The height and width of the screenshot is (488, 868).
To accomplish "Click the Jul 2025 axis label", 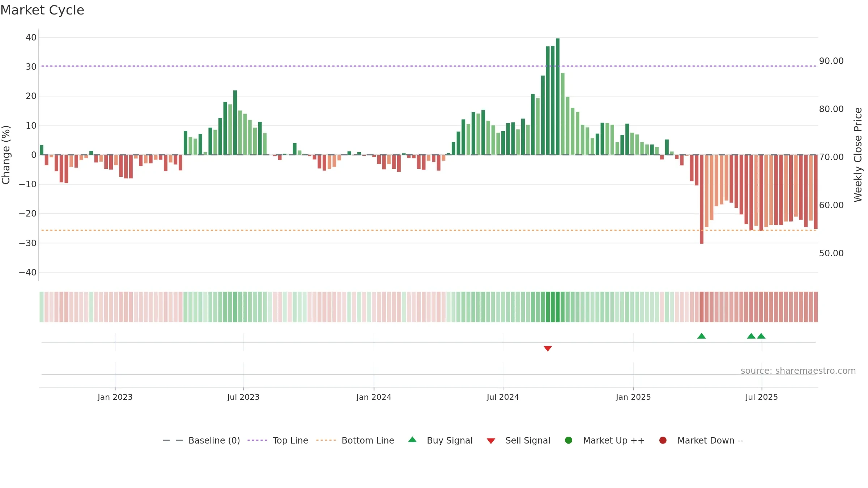I will tap(762, 397).
